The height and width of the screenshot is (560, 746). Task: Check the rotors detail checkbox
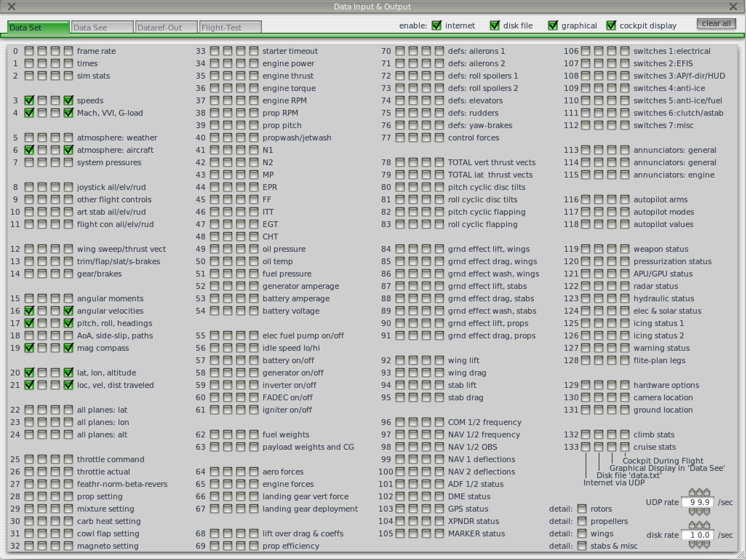click(x=582, y=509)
